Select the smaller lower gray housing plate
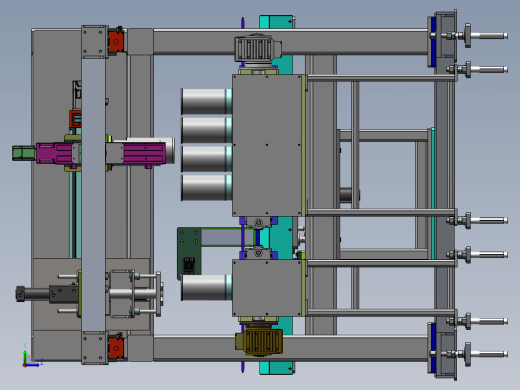This screenshot has width=520, height=390. (267, 288)
